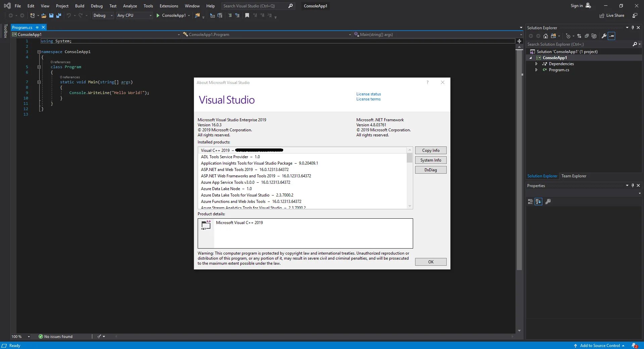Toggle auto hide pin on Solution Explorer
This screenshot has width=644, height=349.
pyautogui.click(x=633, y=28)
